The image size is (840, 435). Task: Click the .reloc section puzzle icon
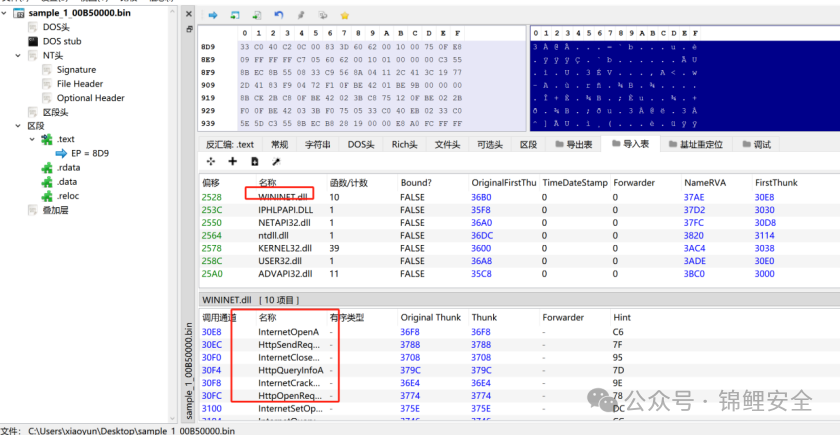(47, 196)
